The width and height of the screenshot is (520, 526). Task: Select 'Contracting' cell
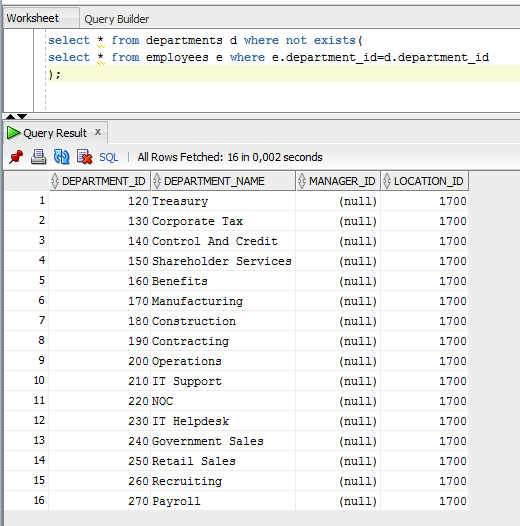click(x=223, y=341)
